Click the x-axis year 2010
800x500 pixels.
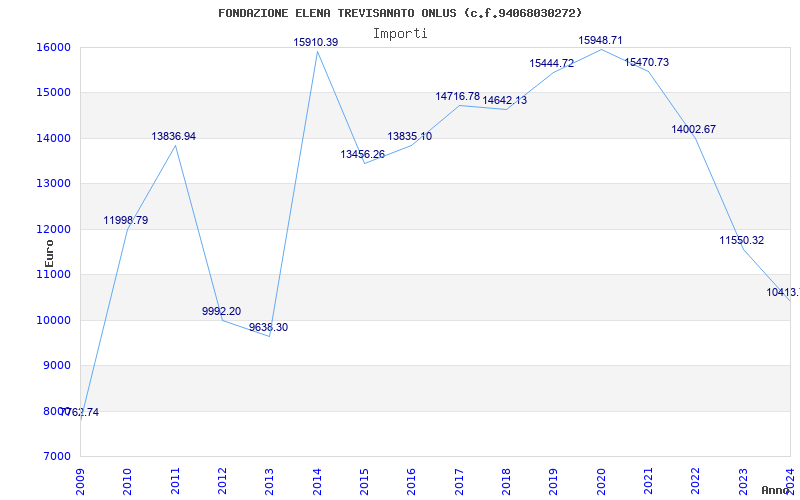pos(128,482)
